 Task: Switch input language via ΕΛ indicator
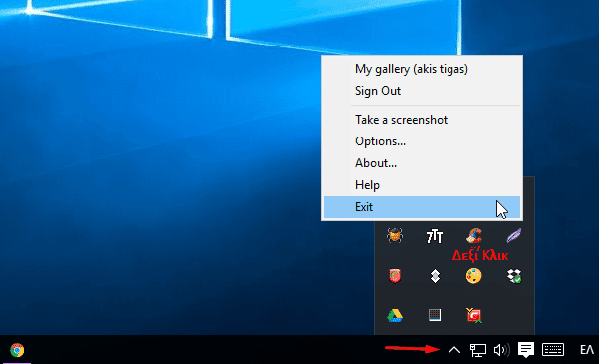pos(587,350)
